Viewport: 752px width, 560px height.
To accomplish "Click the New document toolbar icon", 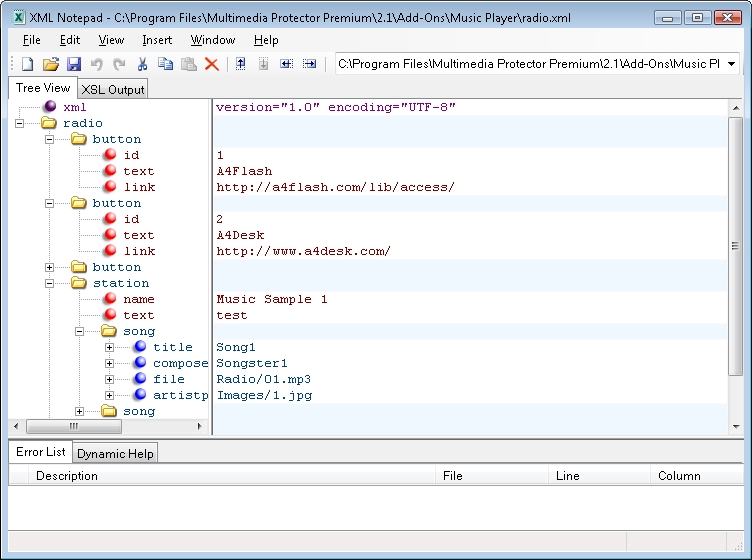I will [27, 64].
